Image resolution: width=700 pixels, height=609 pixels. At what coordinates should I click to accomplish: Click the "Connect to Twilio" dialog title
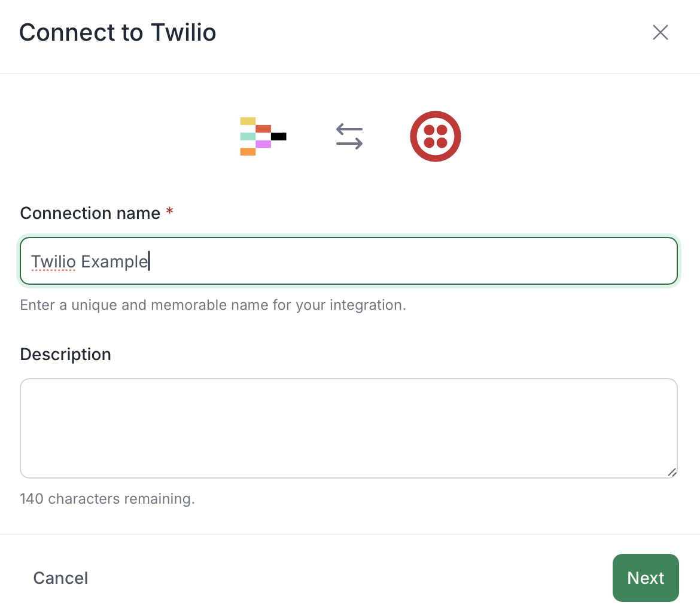(118, 32)
